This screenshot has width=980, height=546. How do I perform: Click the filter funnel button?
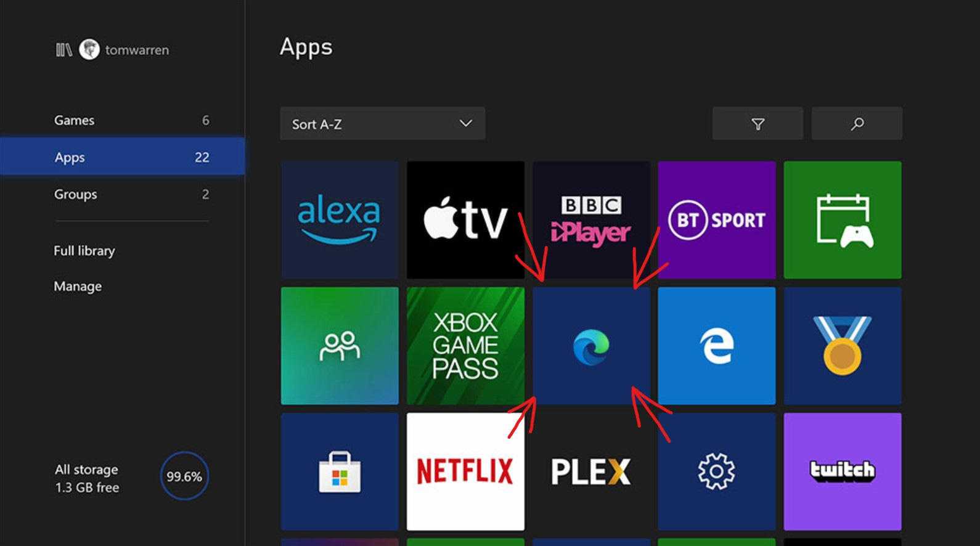[758, 124]
